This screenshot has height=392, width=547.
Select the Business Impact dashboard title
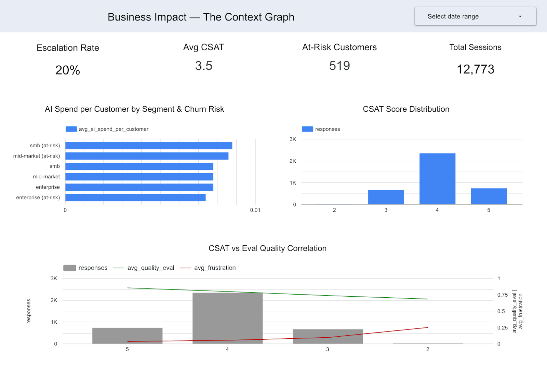tap(201, 17)
